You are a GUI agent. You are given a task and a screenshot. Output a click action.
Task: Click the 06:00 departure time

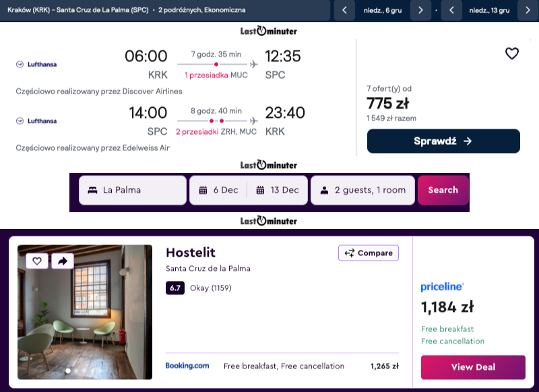click(146, 56)
